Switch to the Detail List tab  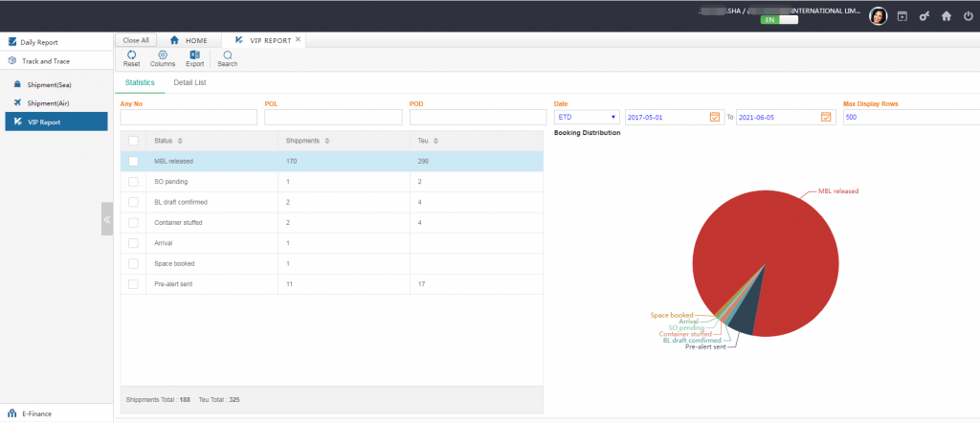click(x=189, y=83)
